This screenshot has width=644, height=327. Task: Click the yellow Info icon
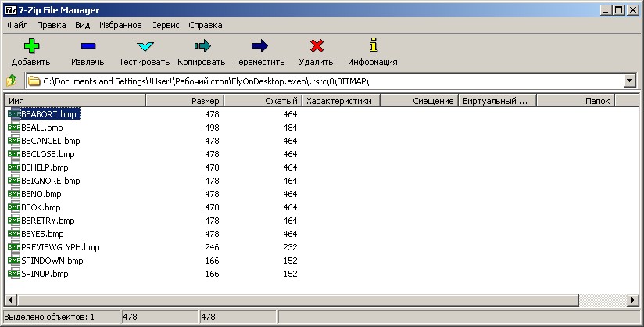(373, 45)
